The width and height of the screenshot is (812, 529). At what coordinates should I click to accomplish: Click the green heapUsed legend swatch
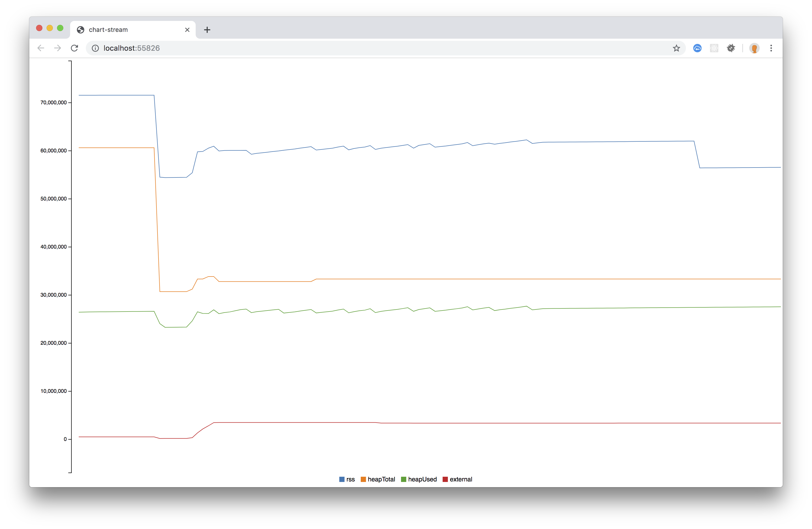click(x=404, y=479)
